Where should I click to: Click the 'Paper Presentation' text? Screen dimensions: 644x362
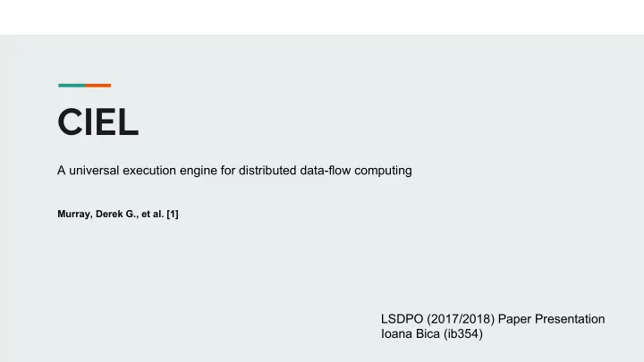click(x=551, y=319)
